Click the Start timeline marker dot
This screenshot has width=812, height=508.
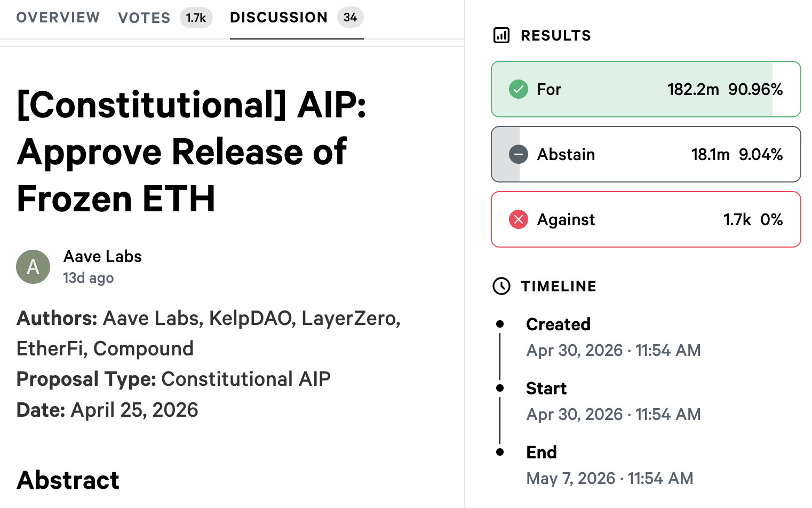point(500,388)
